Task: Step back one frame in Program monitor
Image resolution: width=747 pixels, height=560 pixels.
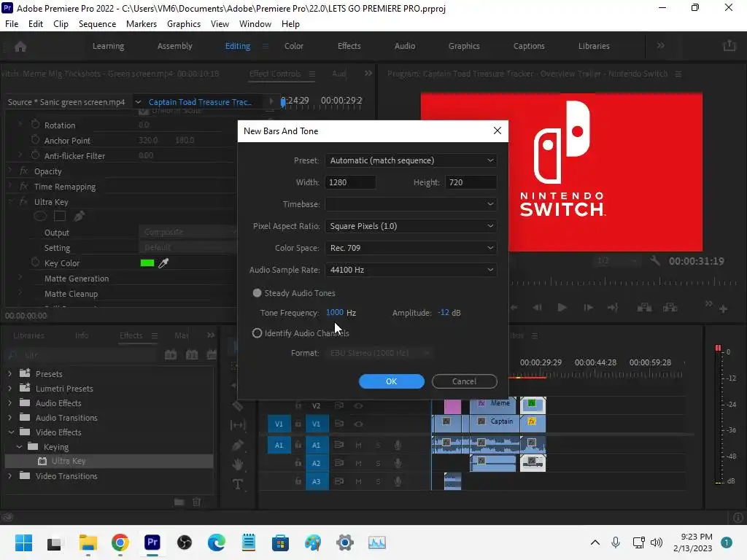Action: point(537,308)
